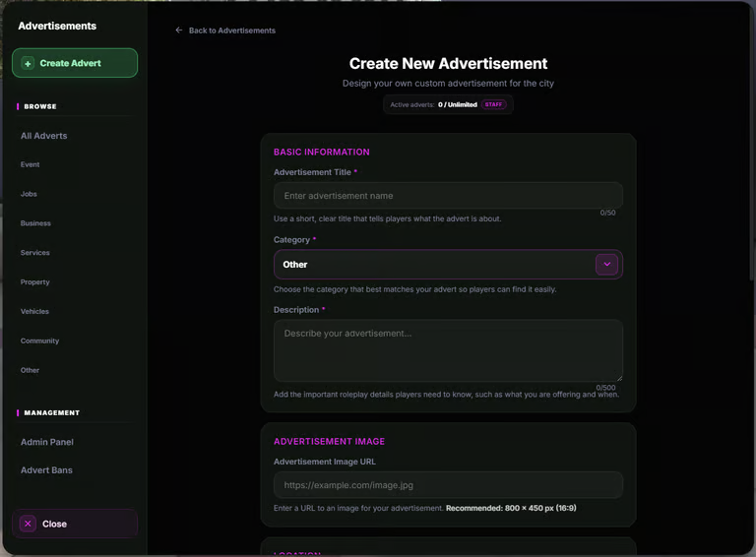Select All Adverts in the sidebar
This screenshot has width=756, height=557.
point(44,136)
